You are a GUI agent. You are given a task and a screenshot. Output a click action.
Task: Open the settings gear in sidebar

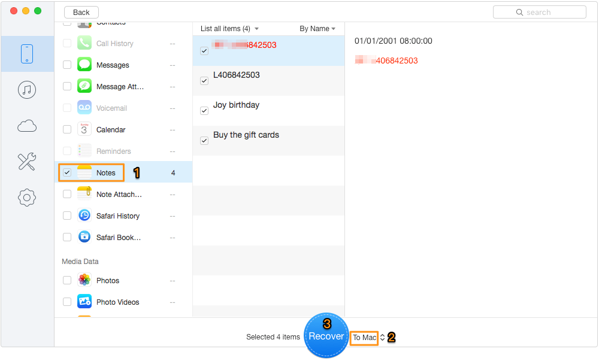tap(27, 198)
